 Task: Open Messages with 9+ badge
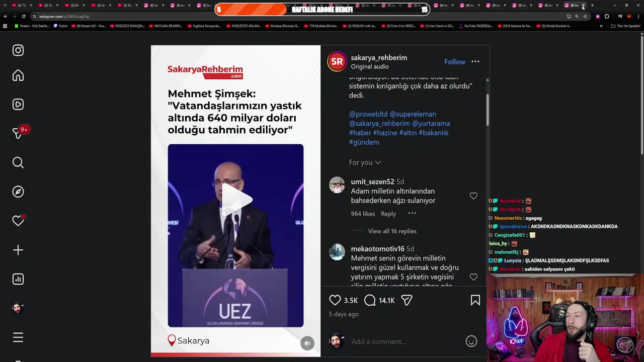[18, 133]
